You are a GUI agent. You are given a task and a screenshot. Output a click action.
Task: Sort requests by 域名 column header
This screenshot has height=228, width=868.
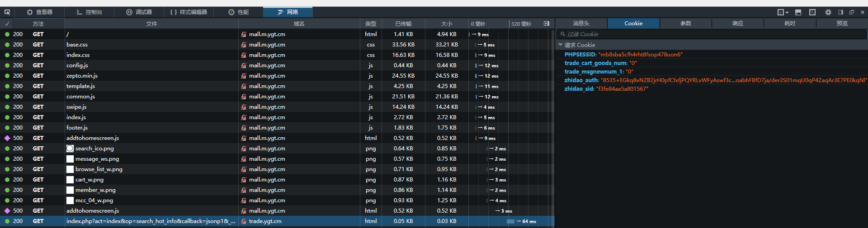point(299,23)
